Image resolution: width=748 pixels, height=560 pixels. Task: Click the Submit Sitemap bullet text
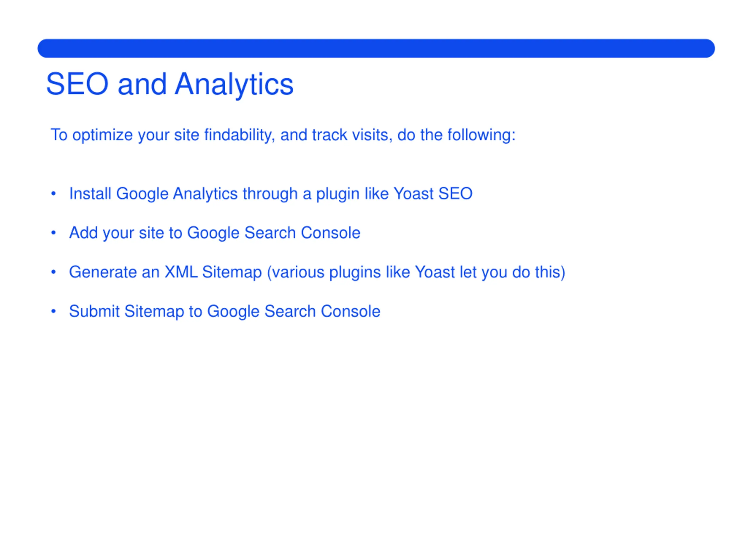(224, 312)
